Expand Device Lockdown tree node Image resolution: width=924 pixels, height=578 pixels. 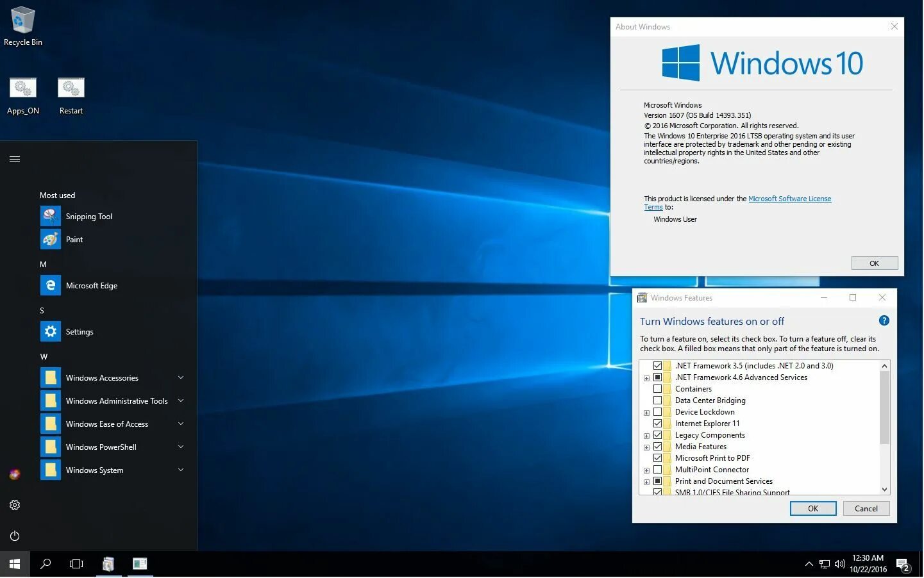(646, 413)
